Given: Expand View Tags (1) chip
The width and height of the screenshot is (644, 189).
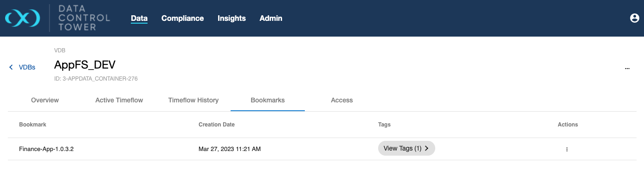Looking at the screenshot, I should pyautogui.click(x=406, y=148).
